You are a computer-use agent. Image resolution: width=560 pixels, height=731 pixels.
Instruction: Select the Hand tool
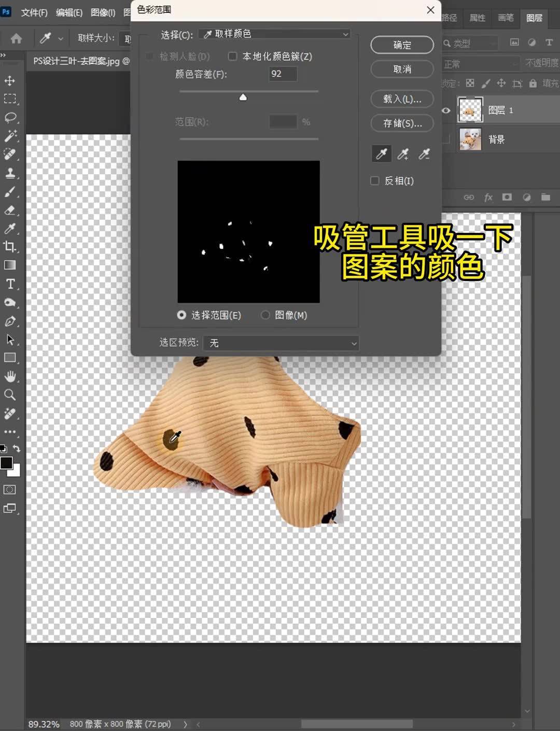10,376
